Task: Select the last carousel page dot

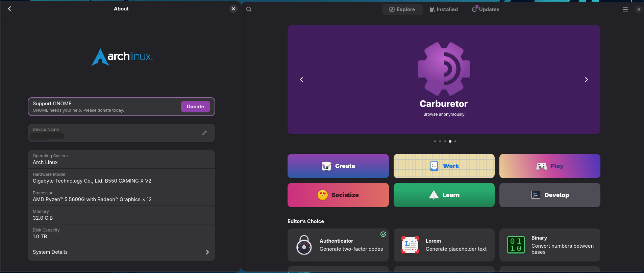Action: [x=455, y=141]
